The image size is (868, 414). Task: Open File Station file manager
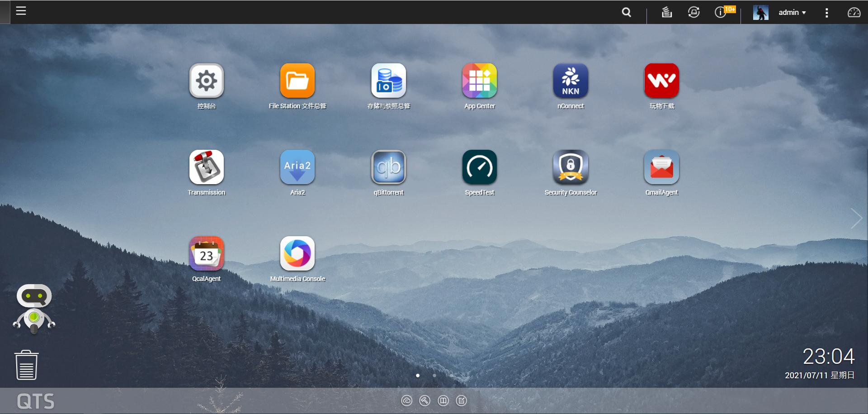pos(297,81)
